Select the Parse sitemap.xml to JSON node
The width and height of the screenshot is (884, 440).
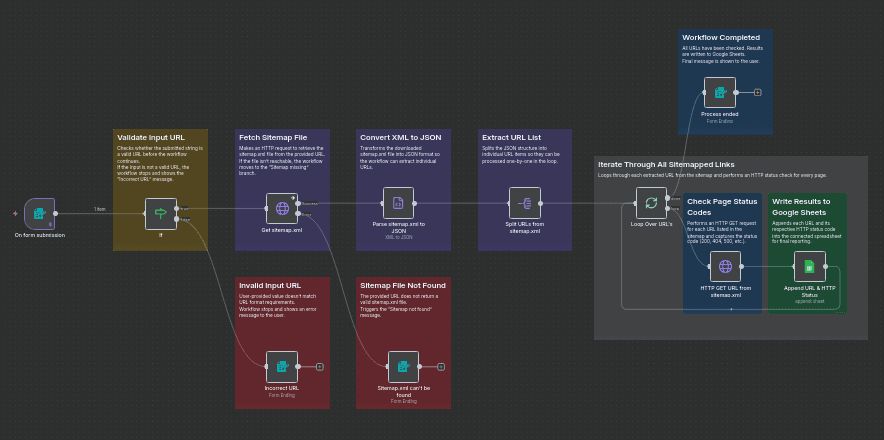tap(398, 203)
